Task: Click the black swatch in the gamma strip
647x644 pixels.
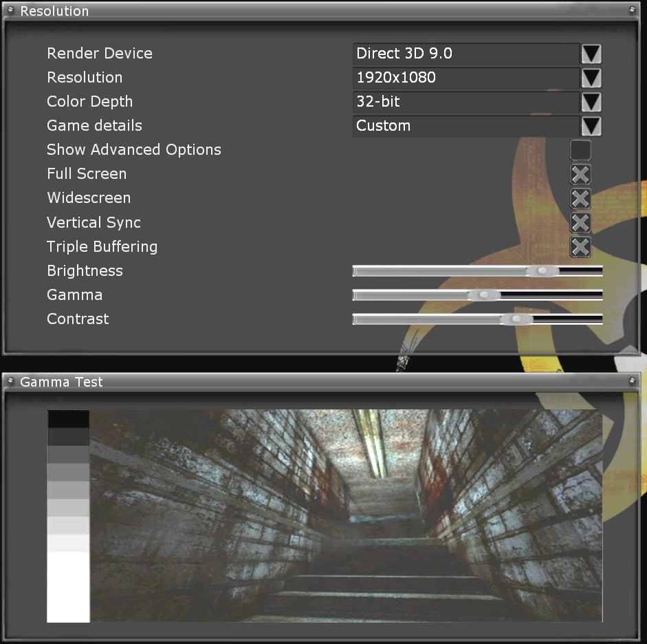Action: point(69,419)
